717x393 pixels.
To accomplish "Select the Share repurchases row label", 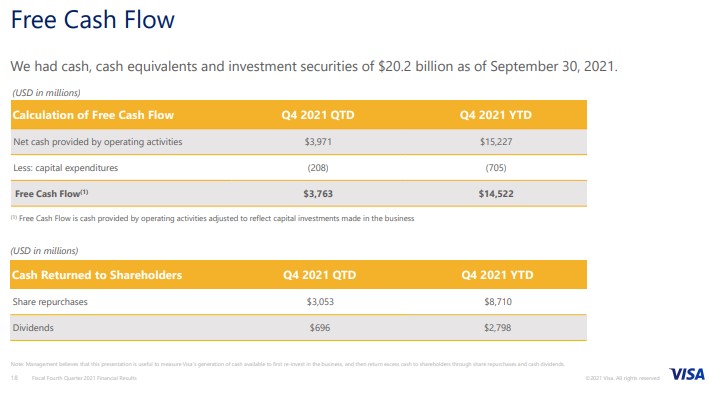I will (x=50, y=302).
